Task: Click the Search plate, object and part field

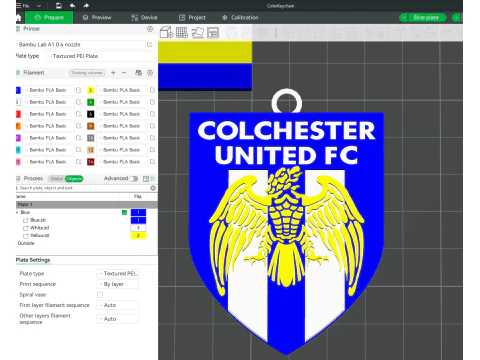Action: (x=82, y=188)
